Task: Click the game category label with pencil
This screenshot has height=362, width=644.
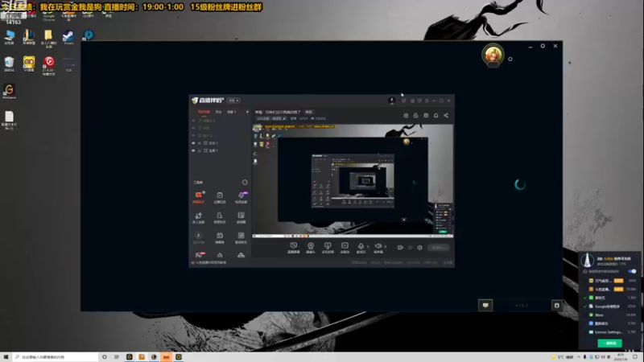Action: (271, 118)
